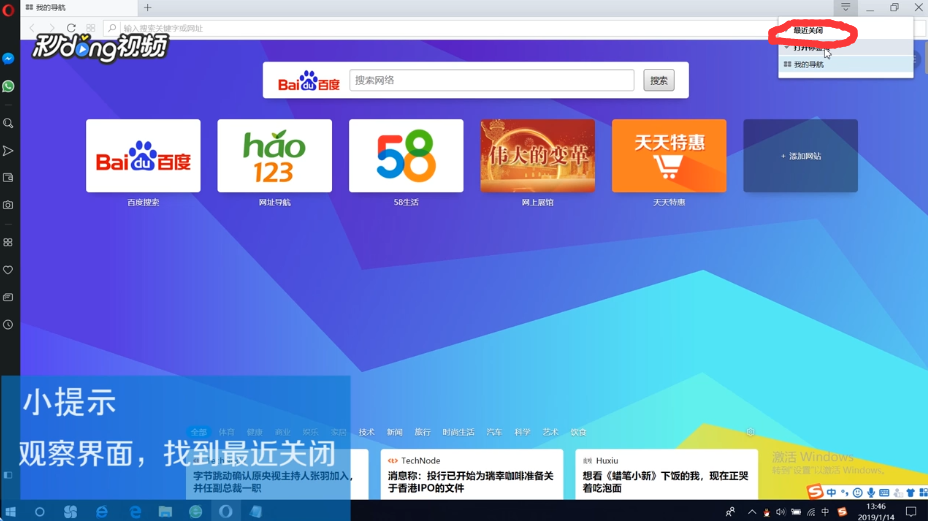
Task: Click the Cortana circle on taskbar
Action: (40, 512)
